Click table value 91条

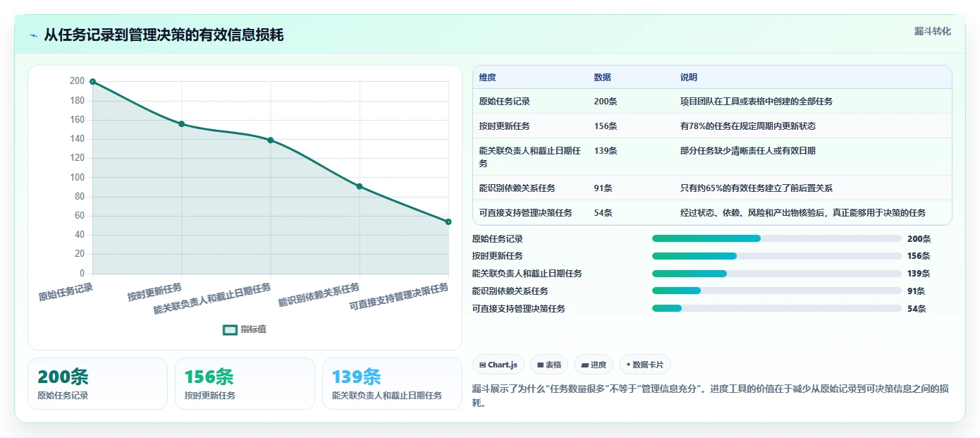coord(603,188)
